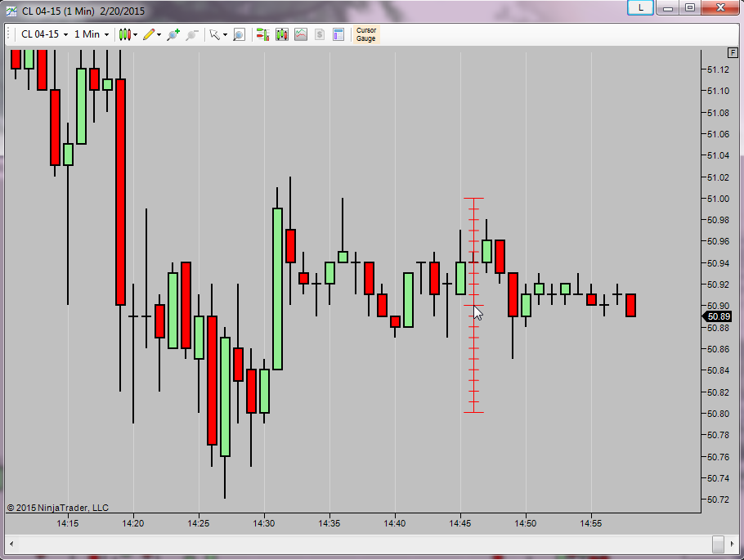Viewport: 744px width, 560px height.
Task: Expand the 1 Min interval dropdown
Action: [107, 34]
